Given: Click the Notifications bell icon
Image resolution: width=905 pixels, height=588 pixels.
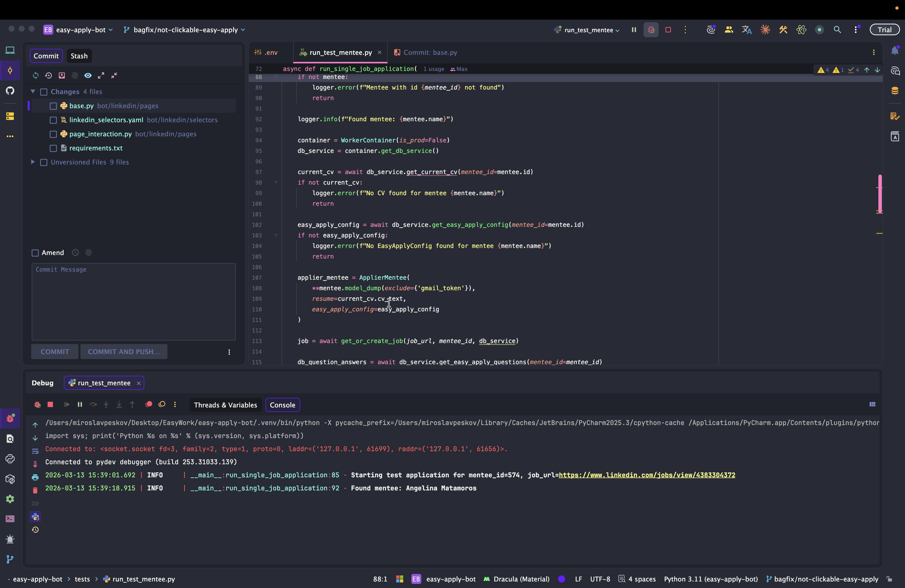Looking at the screenshot, I should tap(895, 51).
